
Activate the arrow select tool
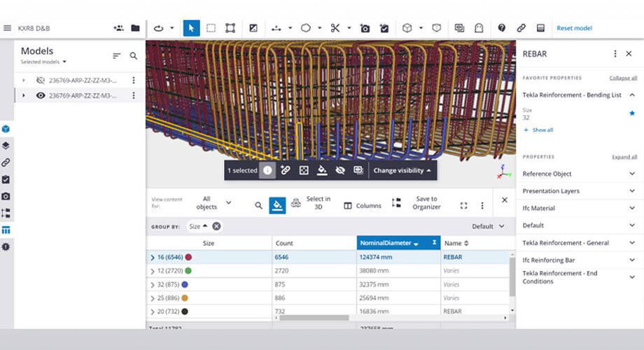[x=191, y=28]
